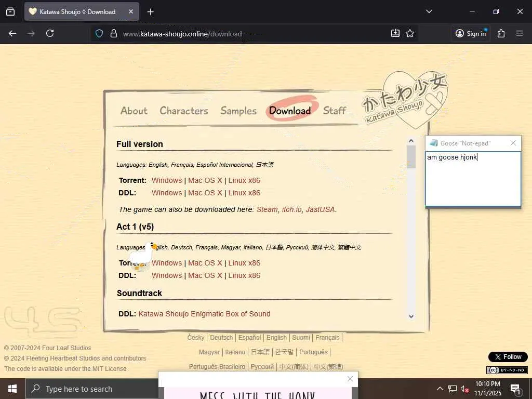The height and width of the screenshot is (399, 532).
Task: Close the goose meme popup window
Action: 350,379
